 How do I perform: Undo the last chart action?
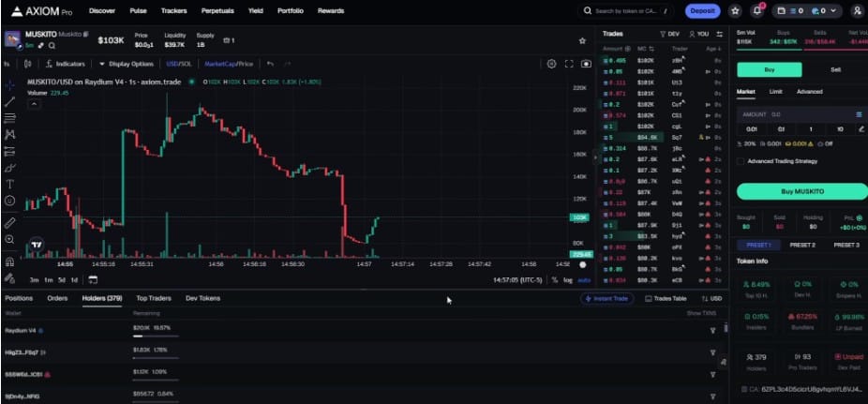tap(270, 64)
